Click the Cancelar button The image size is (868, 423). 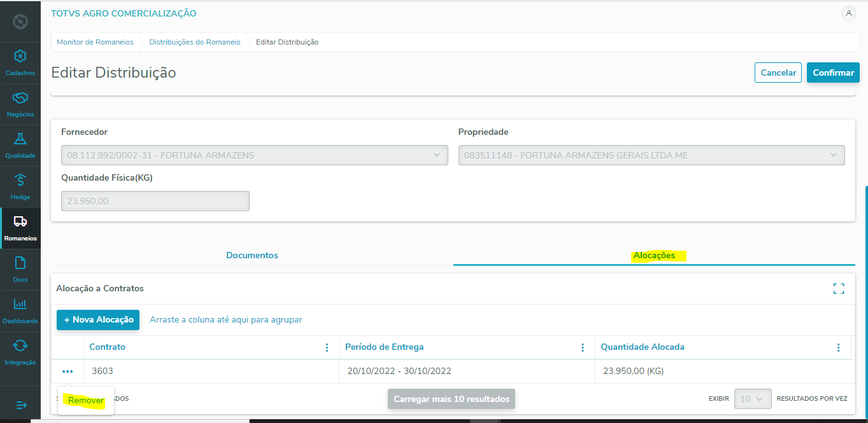(778, 73)
